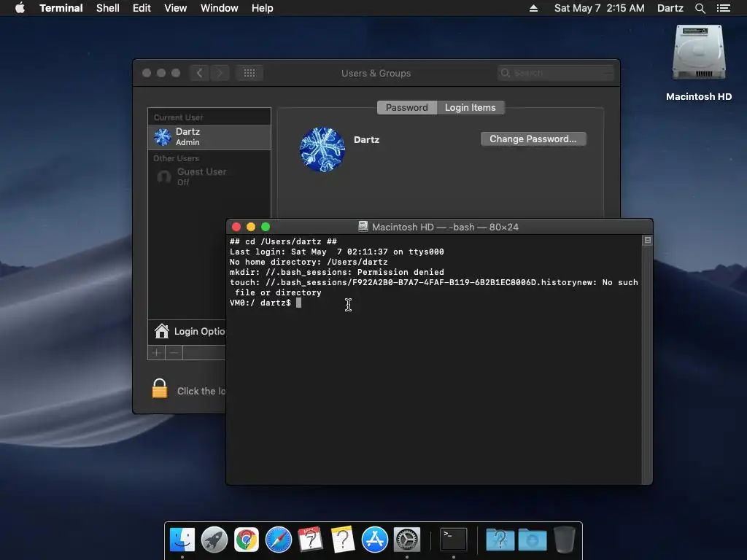Go back in Users & Groups window
Screen dimensions: 747x560
tap(200, 73)
